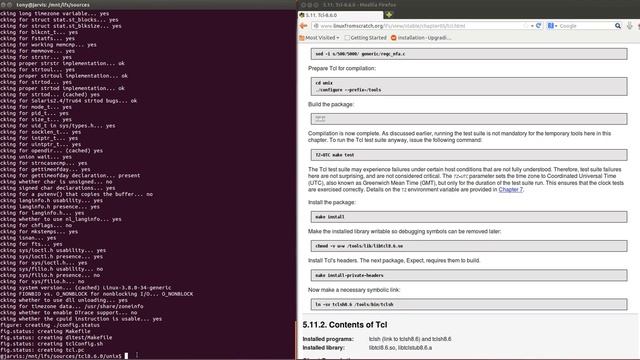The width and height of the screenshot is (640, 360).
Task: Click the Google search engine icon
Action: (x=551, y=26)
